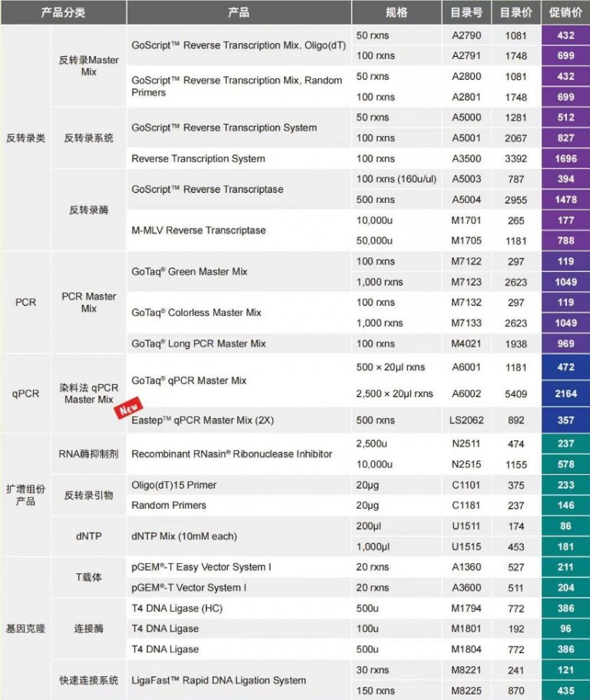Viewport: 590px width, 700px height.
Task: Click the 产品分类 column header
Action: (x=63, y=12)
